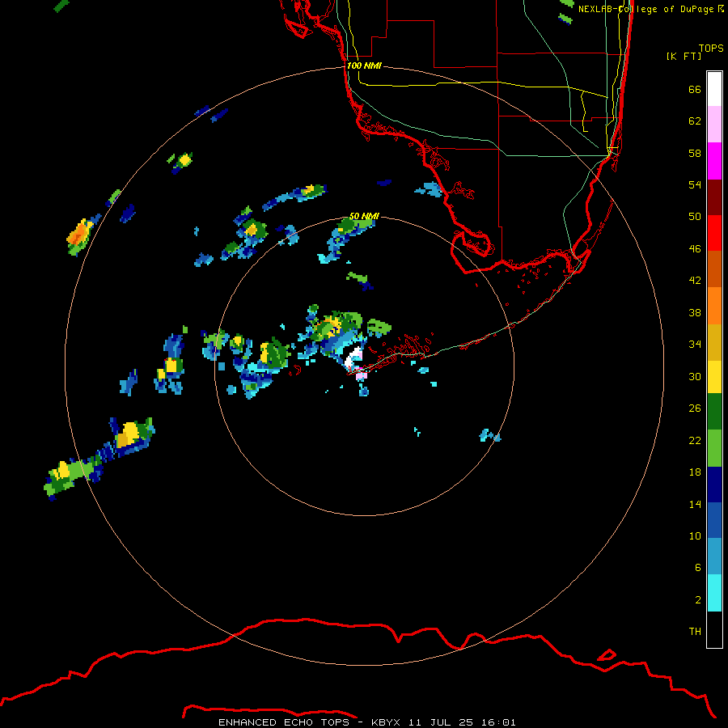Image resolution: width=728 pixels, height=728 pixels.
Task: Click the black TH swatch in the legend
Action: [714, 629]
